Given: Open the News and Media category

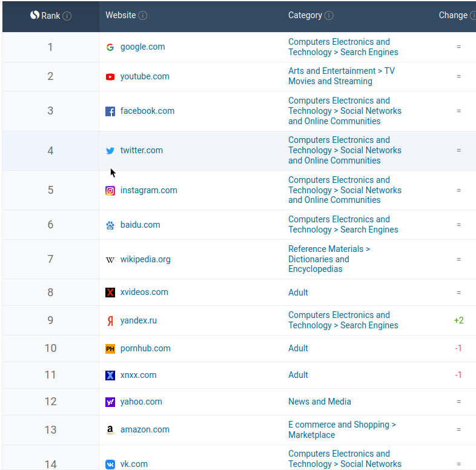Looking at the screenshot, I should click(x=319, y=402).
